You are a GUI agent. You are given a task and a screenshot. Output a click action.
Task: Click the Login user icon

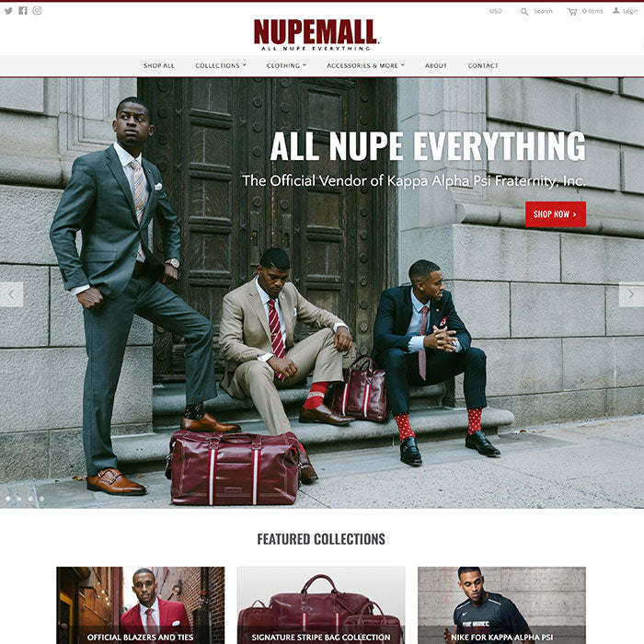pyautogui.click(x=616, y=11)
